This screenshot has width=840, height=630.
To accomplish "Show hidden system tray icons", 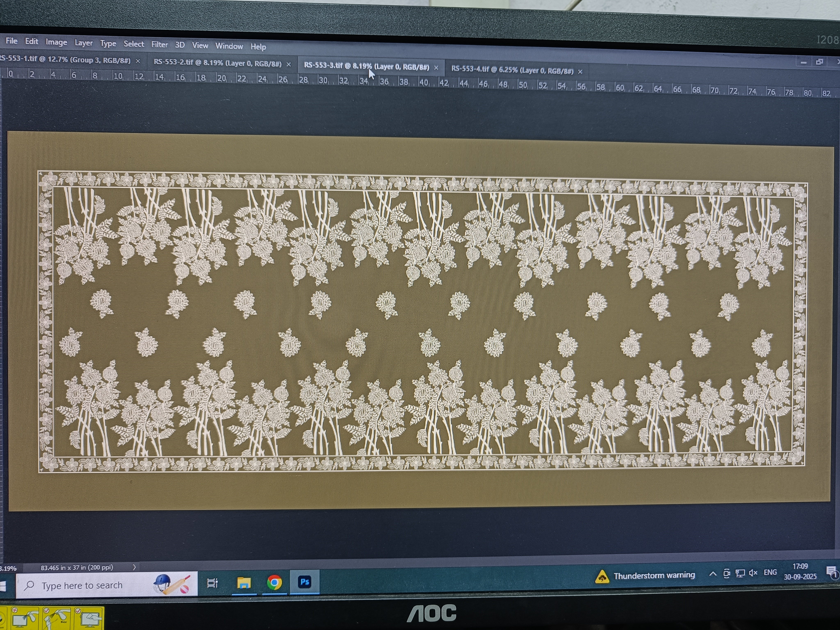I will [713, 574].
